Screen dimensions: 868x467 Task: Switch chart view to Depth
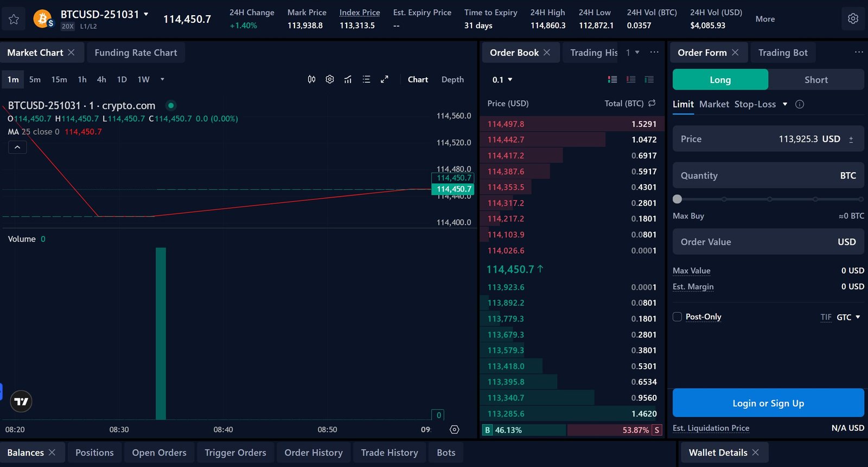coord(452,79)
